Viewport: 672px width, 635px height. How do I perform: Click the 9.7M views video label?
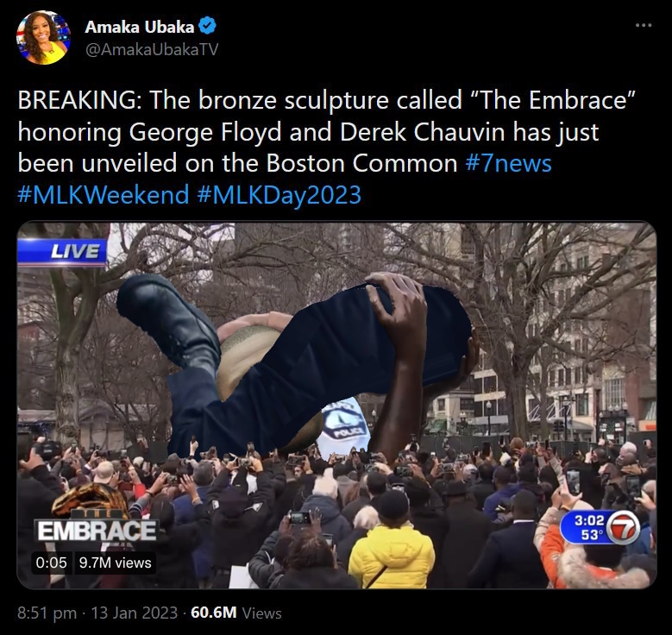(x=116, y=563)
